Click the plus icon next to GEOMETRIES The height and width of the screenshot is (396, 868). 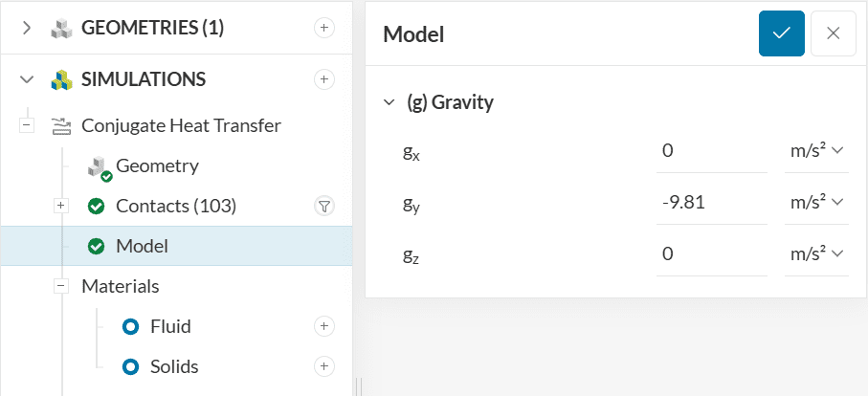click(324, 29)
